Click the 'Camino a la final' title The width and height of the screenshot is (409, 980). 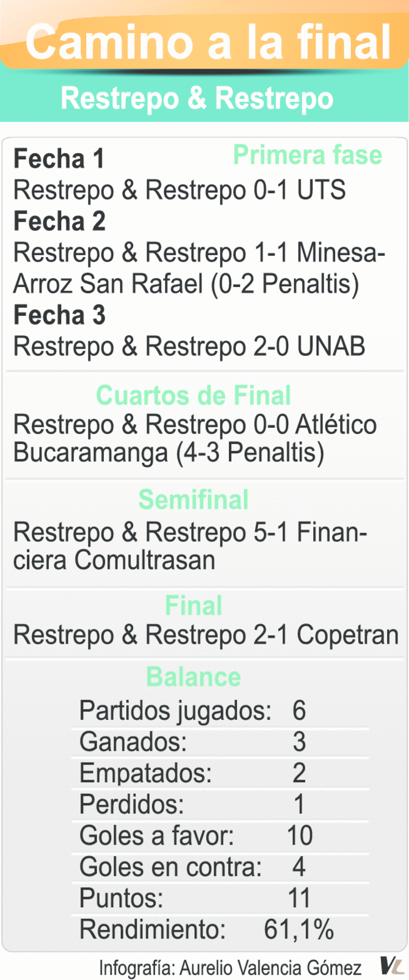point(208,42)
